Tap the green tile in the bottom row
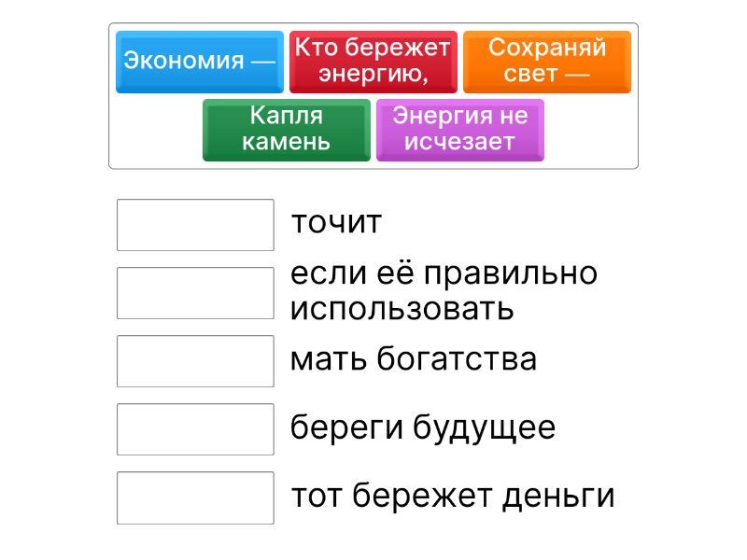The width and height of the screenshot is (747, 560). [x=286, y=130]
